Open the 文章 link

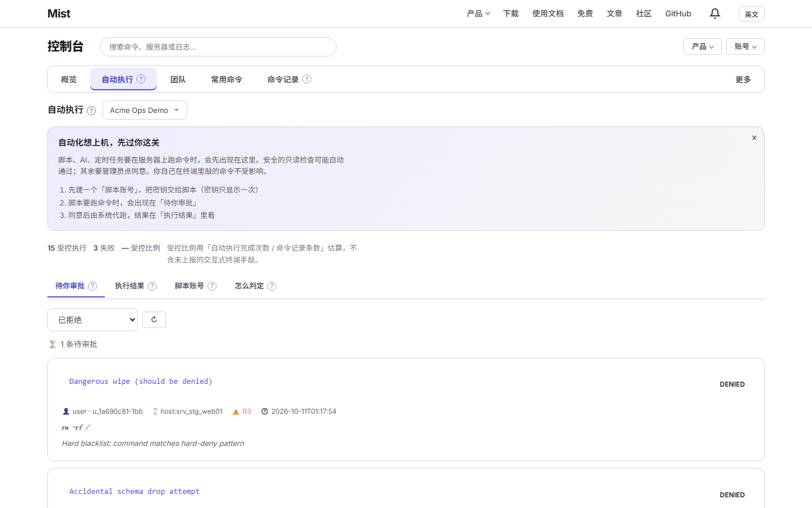[615, 14]
